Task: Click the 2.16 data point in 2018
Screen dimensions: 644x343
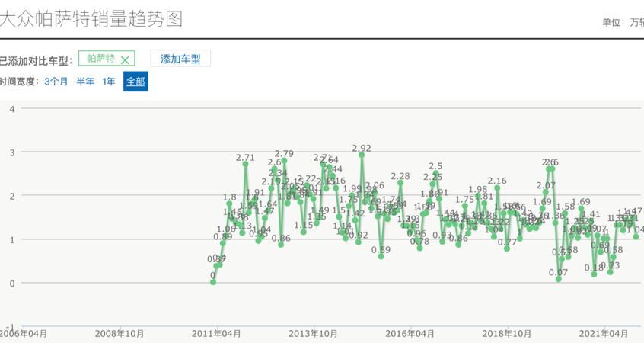Action: tap(497, 188)
